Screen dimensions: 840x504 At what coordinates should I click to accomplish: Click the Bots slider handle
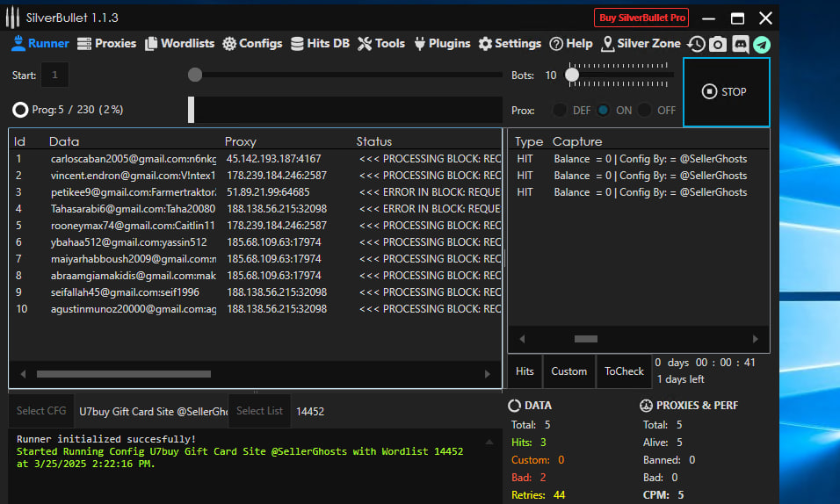[572, 76]
